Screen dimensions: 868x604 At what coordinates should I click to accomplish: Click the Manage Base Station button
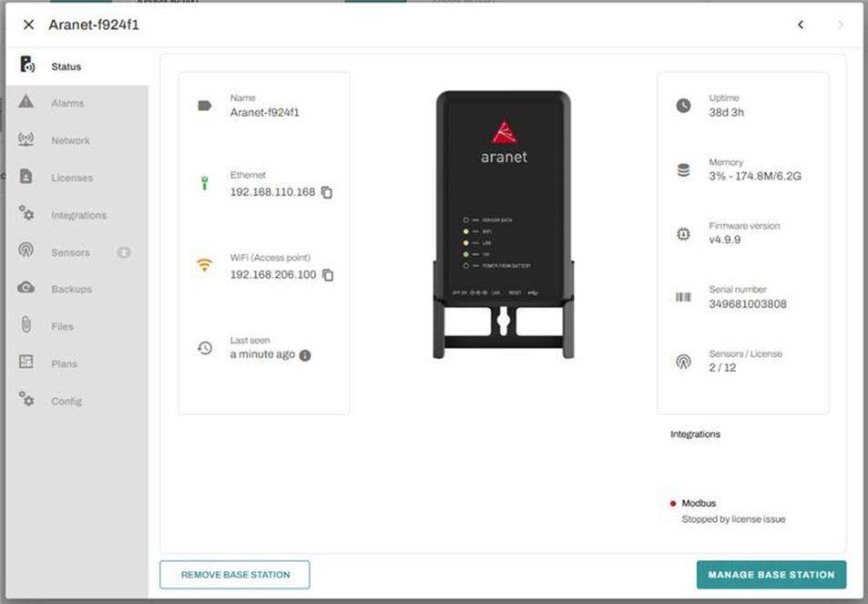coord(771,575)
